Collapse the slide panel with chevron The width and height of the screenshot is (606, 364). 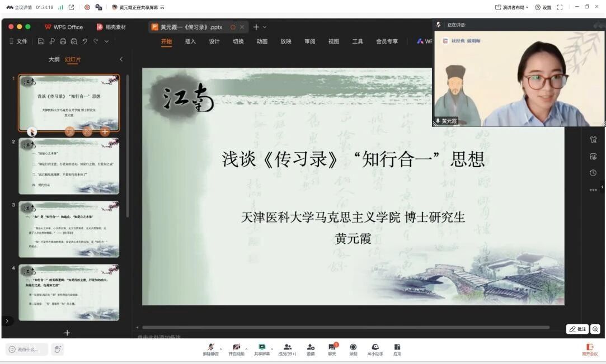pyautogui.click(x=121, y=59)
